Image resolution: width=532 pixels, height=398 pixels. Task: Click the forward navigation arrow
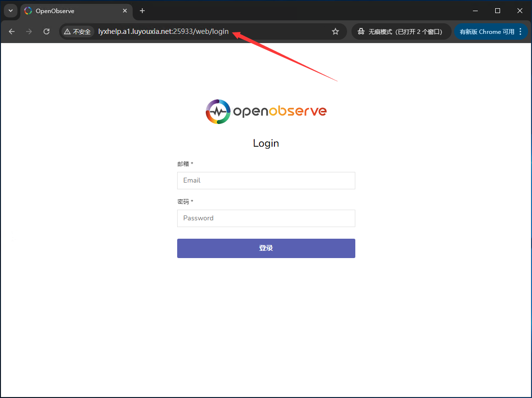pos(29,31)
